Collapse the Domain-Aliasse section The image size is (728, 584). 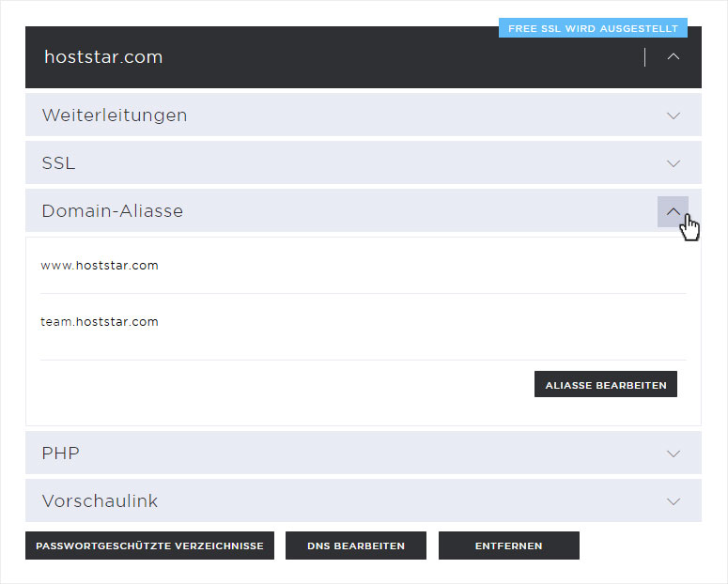673,211
